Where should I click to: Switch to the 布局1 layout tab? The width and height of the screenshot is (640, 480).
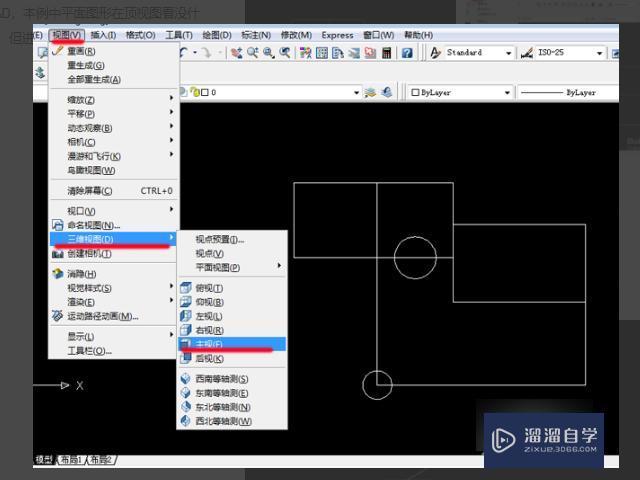pos(71,460)
